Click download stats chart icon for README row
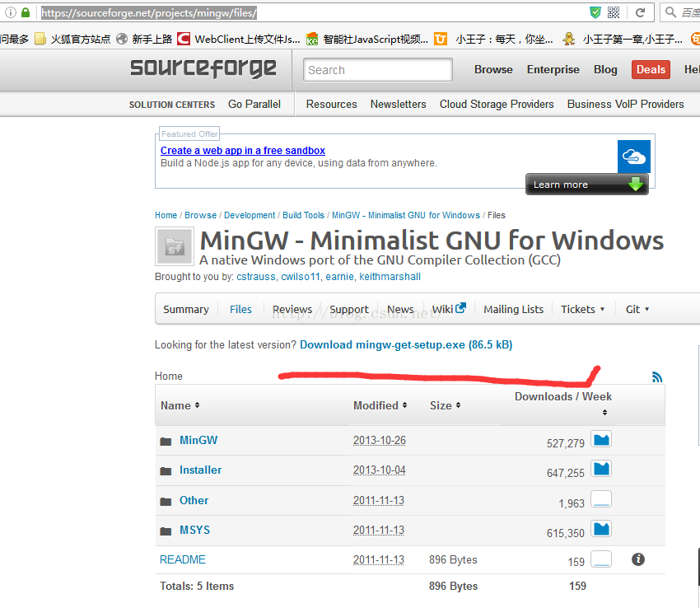Image resolution: width=700 pixels, height=608 pixels. 601,559
